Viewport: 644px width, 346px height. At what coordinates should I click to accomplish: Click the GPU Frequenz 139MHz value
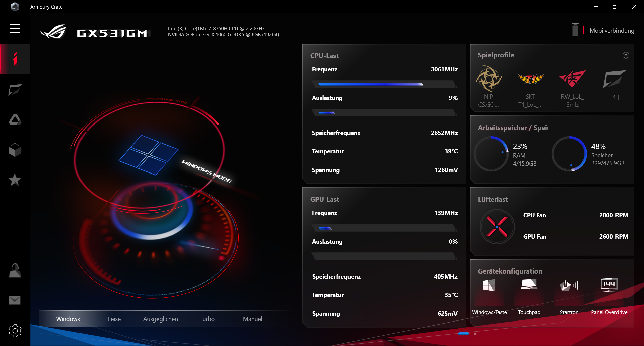(x=446, y=213)
